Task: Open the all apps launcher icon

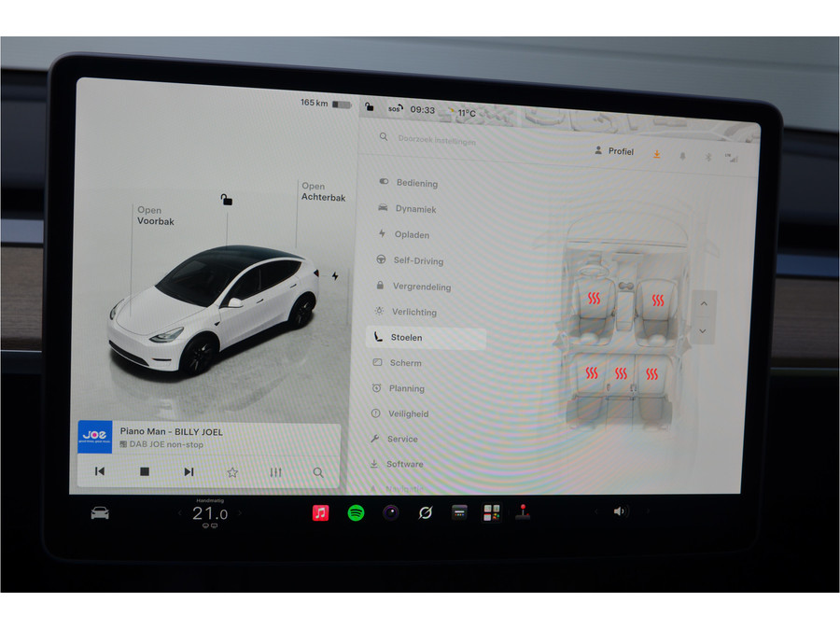Action: tap(491, 512)
